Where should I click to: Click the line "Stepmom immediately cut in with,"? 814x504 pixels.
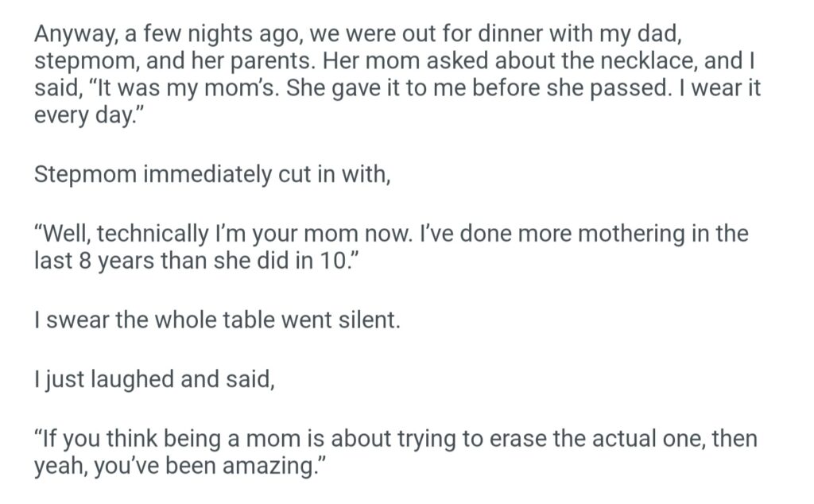[212, 174]
